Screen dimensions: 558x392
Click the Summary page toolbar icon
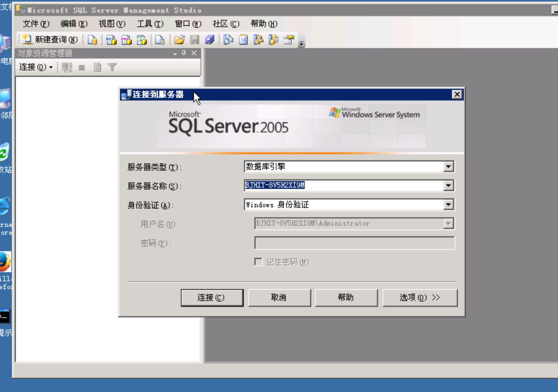244,39
